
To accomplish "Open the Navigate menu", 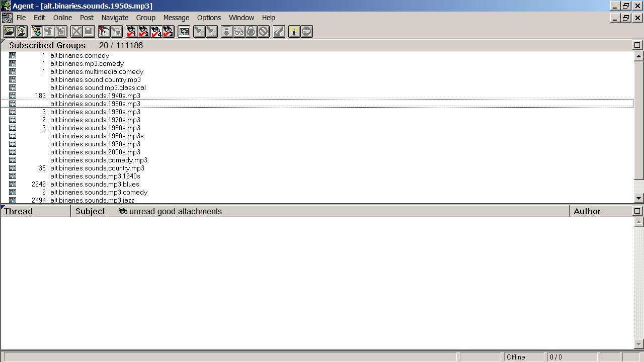I will 115,18.
